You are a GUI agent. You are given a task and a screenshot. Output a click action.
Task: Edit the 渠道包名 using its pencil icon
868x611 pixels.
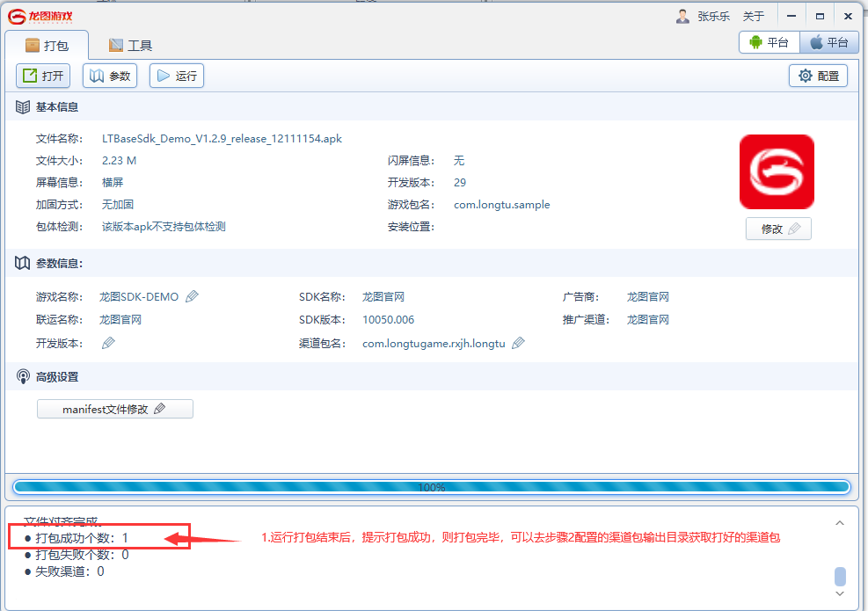tap(518, 343)
